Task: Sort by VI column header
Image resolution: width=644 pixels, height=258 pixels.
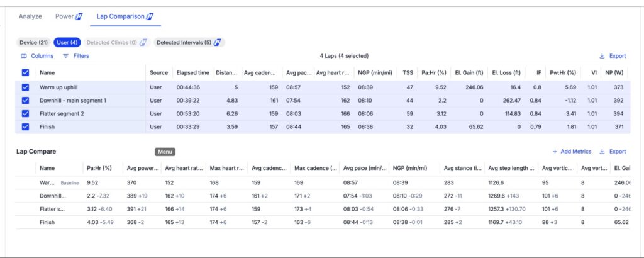Action: (594, 73)
